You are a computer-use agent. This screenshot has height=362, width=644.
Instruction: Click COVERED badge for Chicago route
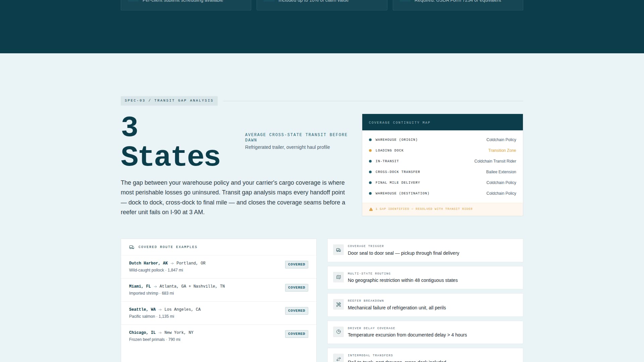[297, 334]
